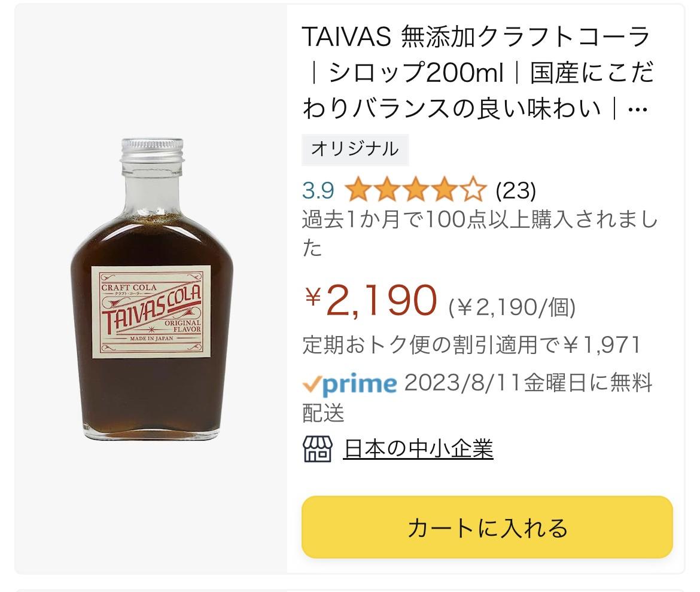Tap the empty fifth star icon
This screenshot has width=700, height=592.
coord(473,189)
